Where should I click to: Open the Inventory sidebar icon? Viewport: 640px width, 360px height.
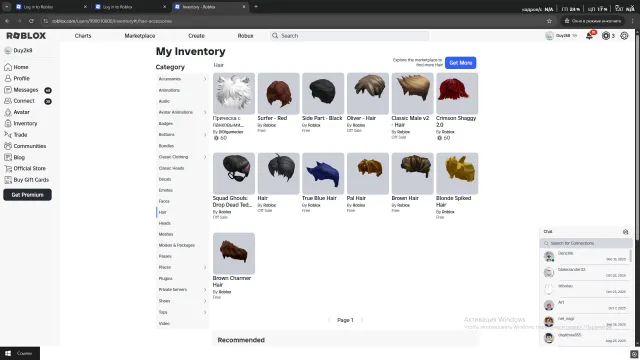click(x=8, y=123)
